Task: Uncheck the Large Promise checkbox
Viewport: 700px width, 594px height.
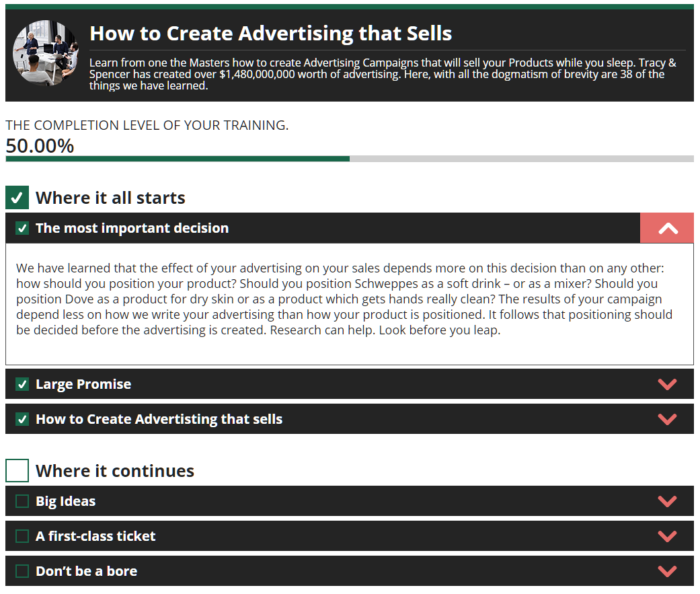Action: [22, 384]
